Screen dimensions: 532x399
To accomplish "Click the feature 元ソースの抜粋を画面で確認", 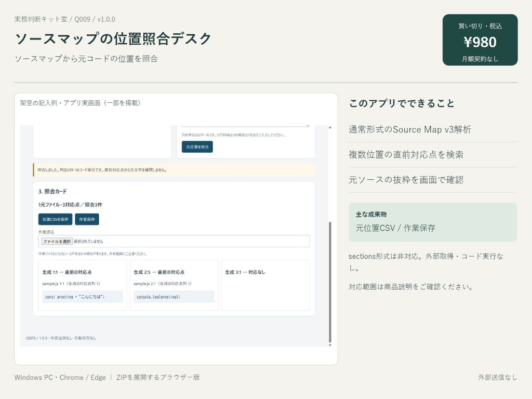I will tap(406, 179).
